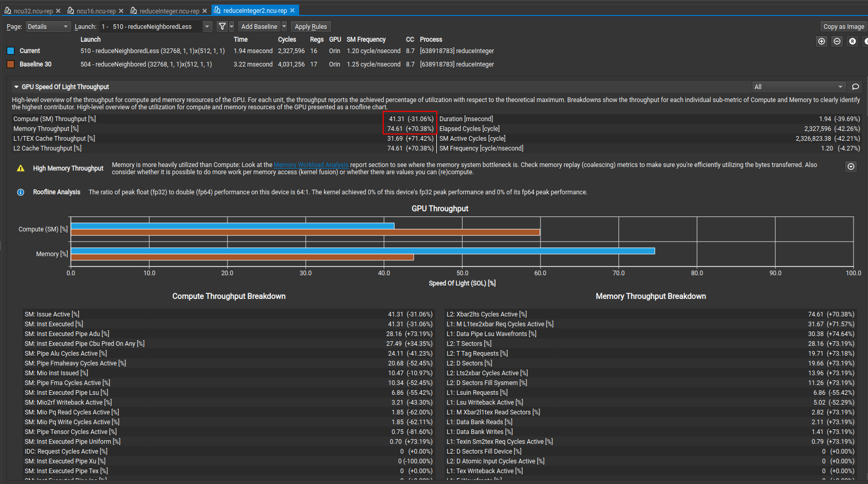Viewport: 868px width, 484px height.
Task: Click the High Memory Throughput warning icon
Action: [x=21, y=169]
